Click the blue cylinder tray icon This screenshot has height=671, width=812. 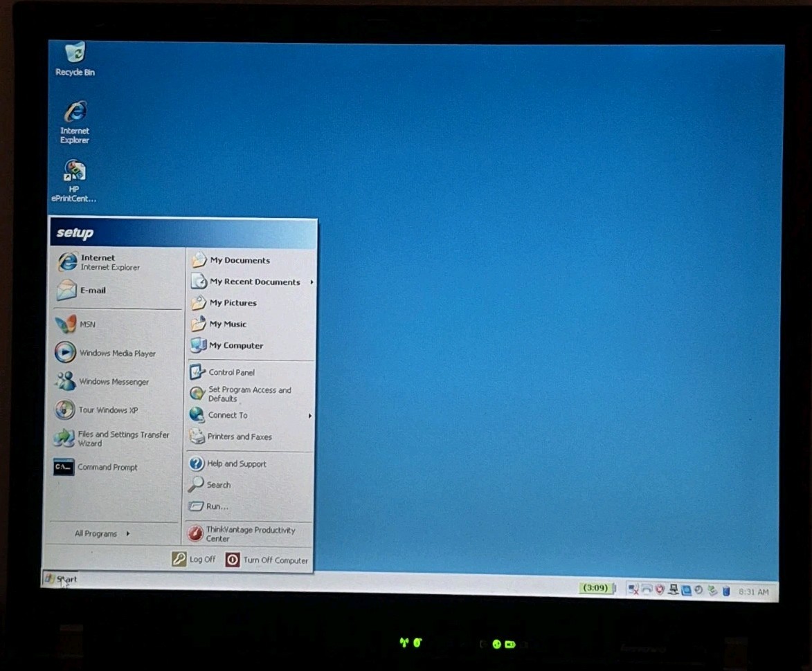(726, 591)
